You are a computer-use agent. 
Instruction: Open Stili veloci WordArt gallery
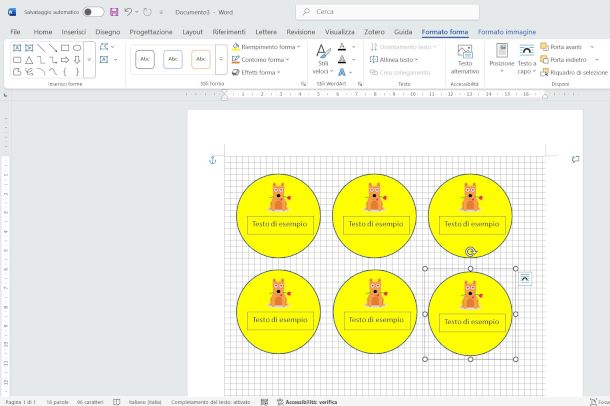pyautogui.click(x=322, y=60)
